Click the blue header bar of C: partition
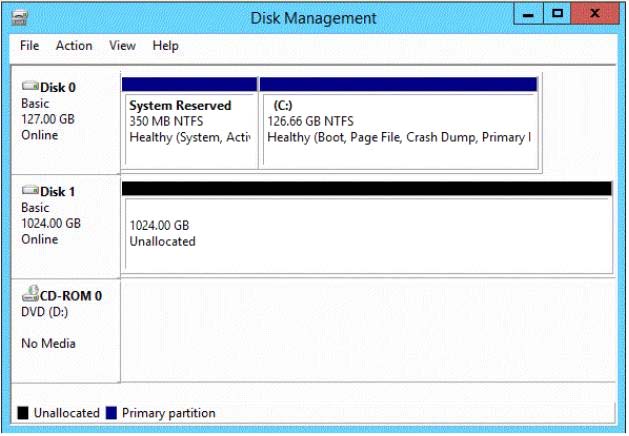The image size is (629, 436). pyautogui.click(x=398, y=83)
